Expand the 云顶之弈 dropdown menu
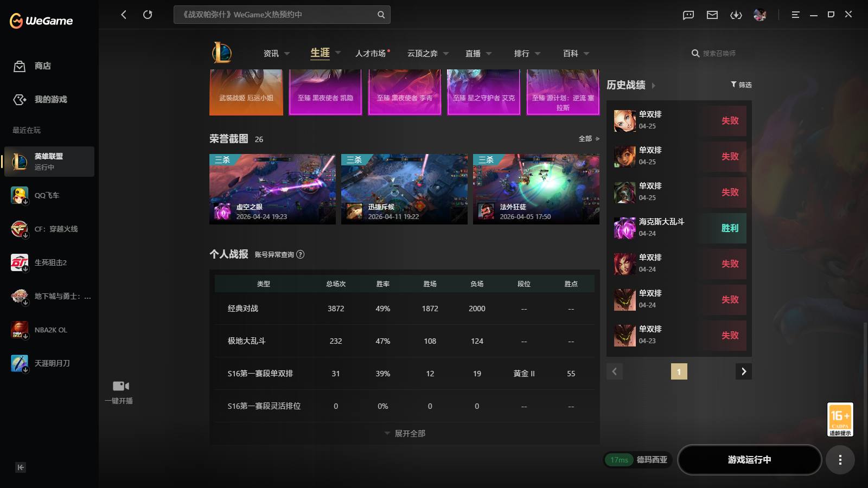The image size is (868, 488). pos(446,54)
